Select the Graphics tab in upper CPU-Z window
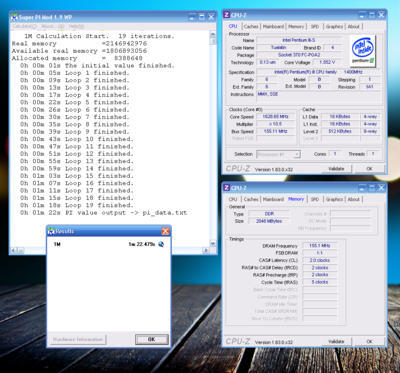The height and width of the screenshot is (373, 400). (x=334, y=27)
